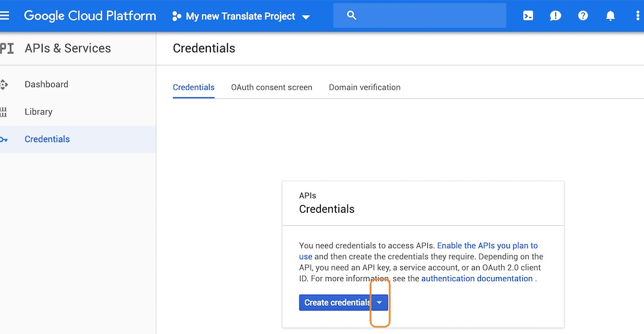644x334 pixels.
Task: Click the help question mark icon
Action: [583, 16]
